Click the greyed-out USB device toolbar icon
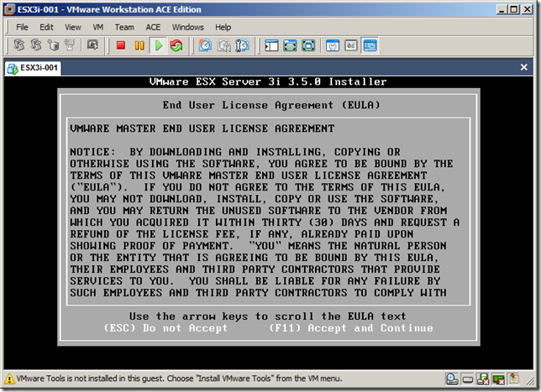The height and width of the screenshot is (392, 541). point(70,45)
